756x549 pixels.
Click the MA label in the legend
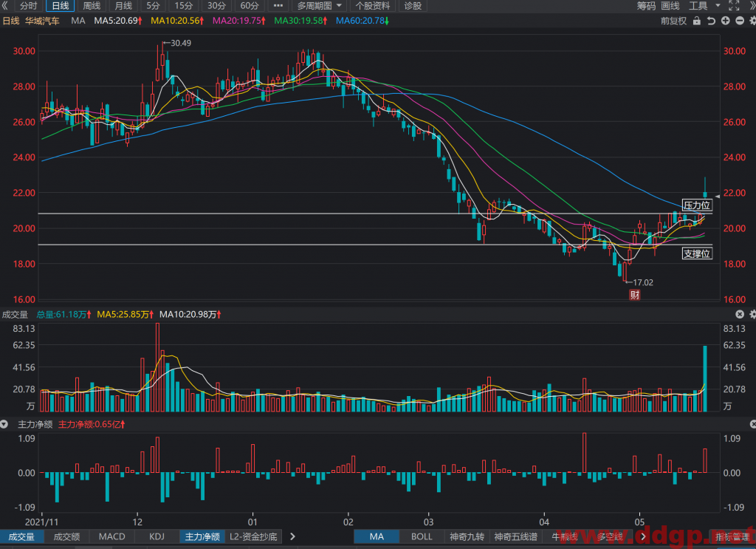[78, 21]
